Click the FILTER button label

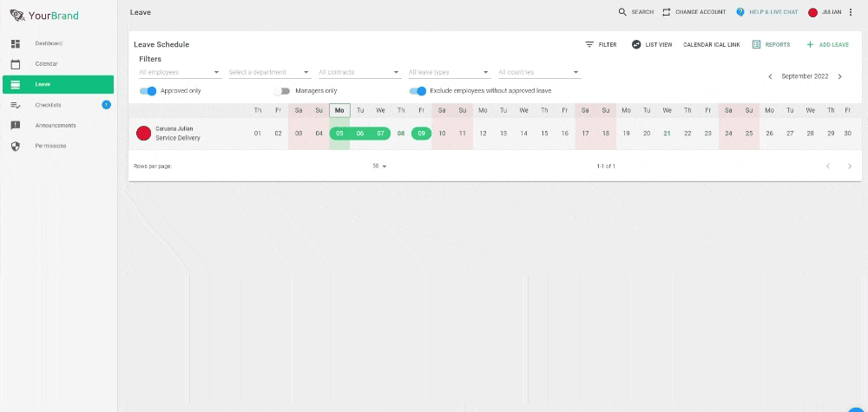tap(608, 45)
